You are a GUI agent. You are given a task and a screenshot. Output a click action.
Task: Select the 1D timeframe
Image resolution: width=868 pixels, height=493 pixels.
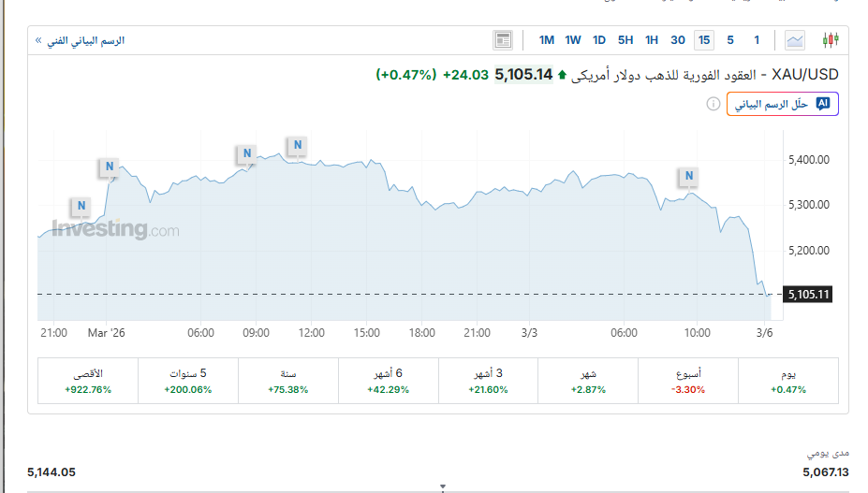pyautogui.click(x=599, y=39)
